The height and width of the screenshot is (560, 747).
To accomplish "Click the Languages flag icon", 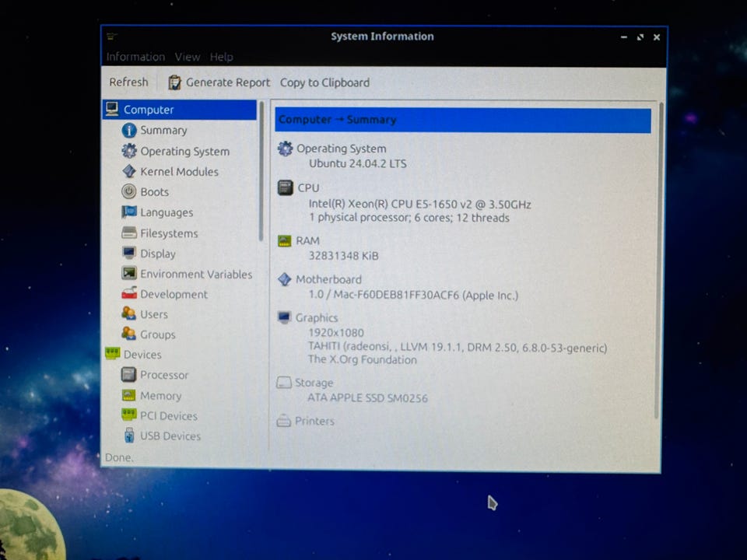I will tap(129, 212).
